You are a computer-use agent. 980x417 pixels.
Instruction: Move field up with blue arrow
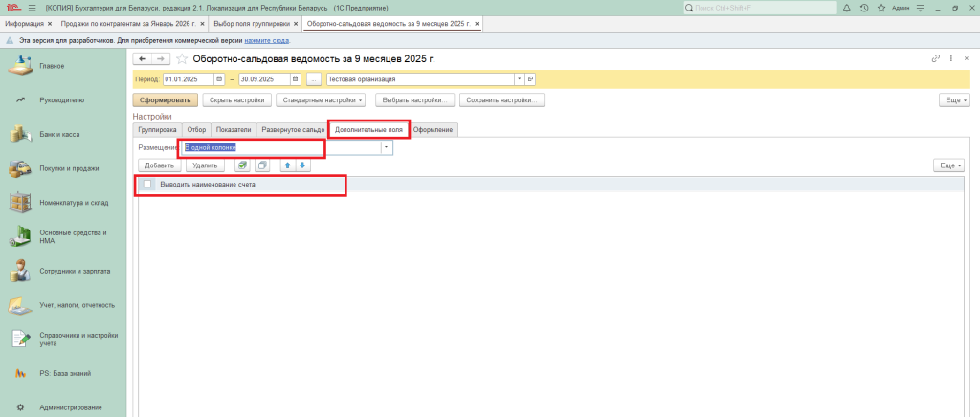coord(288,165)
